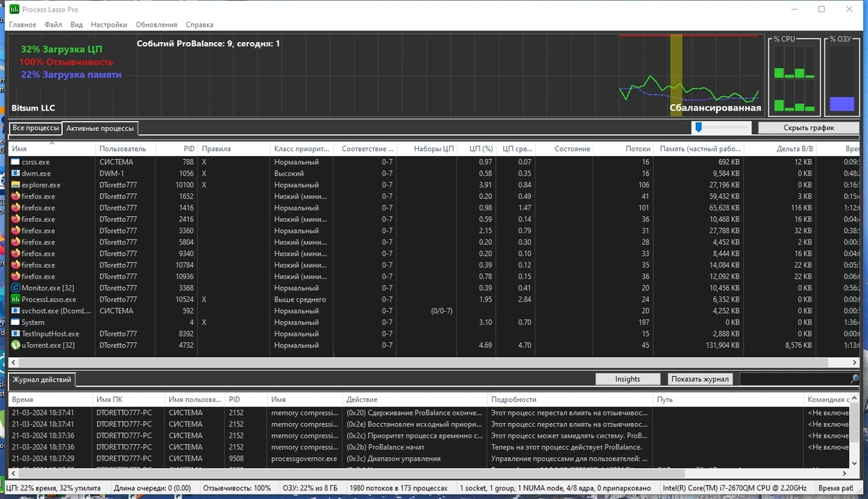Click the TextInputHost.exe process icon
Viewport: 868px width, 499px height.
pos(15,334)
